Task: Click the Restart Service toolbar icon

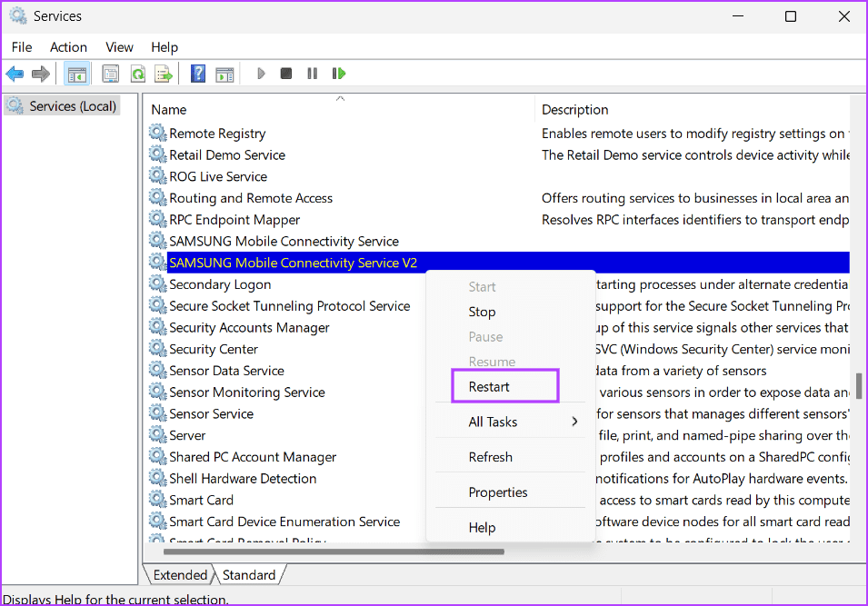Action: coord(339,74)
